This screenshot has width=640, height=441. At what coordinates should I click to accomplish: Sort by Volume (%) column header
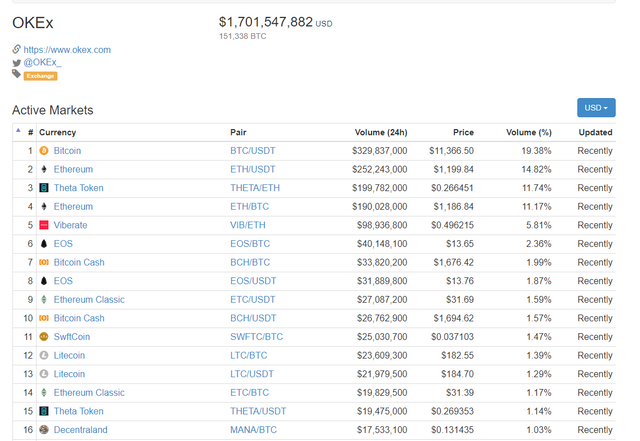tap(529, 132)
